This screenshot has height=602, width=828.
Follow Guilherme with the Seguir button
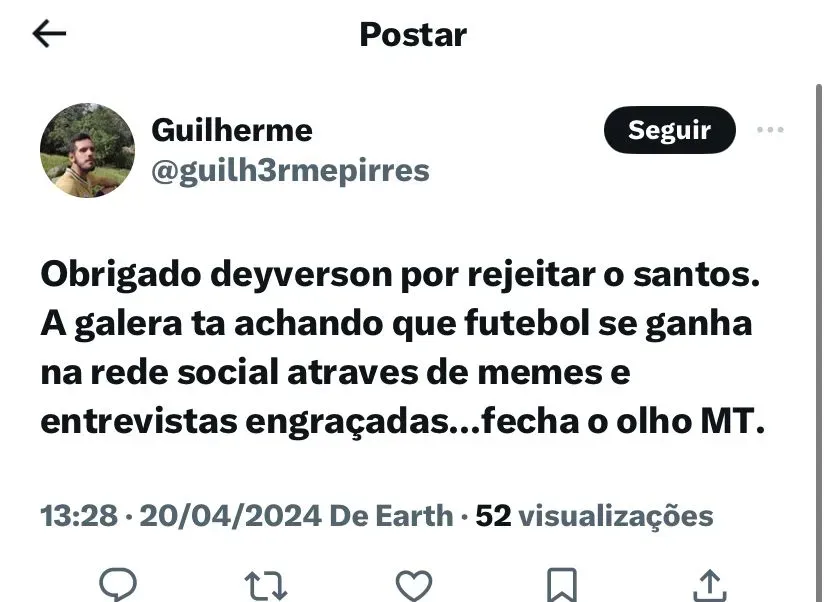coord(670,130)
